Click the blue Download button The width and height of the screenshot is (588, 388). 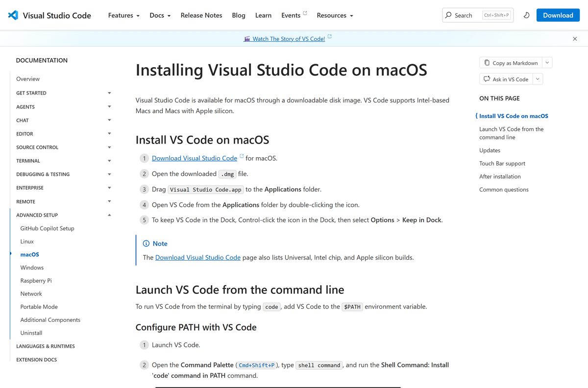click(x=558, y=15)
